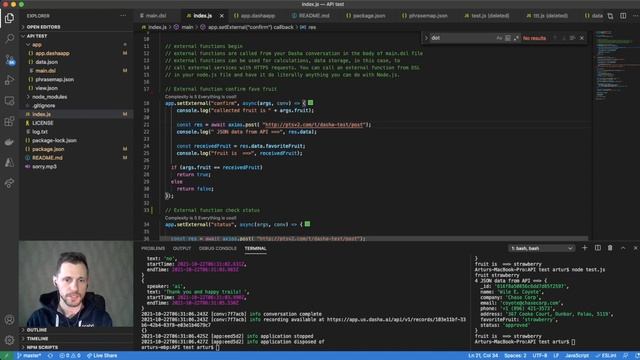Screen dimensions: 640x360
Task: Go to next match arrow in find widget
Action: tap(564, 38)
